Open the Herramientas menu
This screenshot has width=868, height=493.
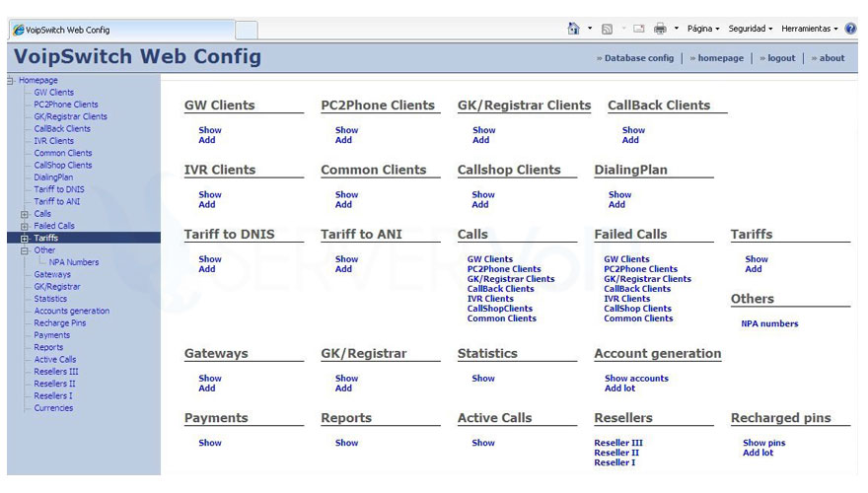810,29
